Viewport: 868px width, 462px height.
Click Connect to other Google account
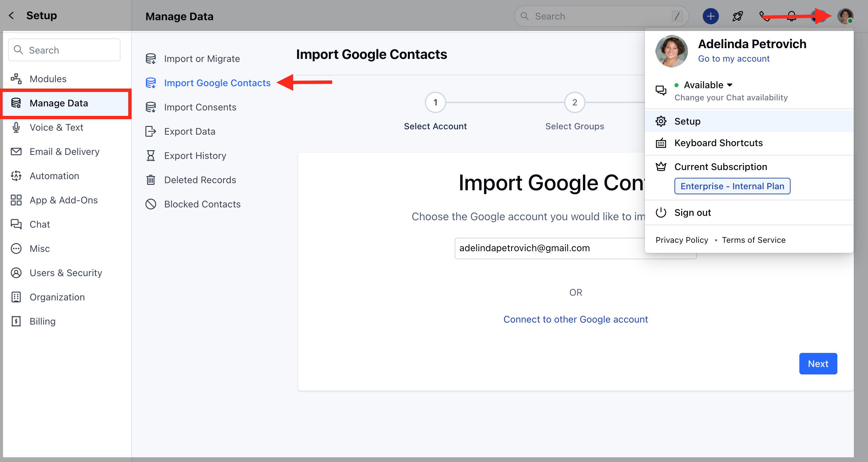[x=575, y=319]
